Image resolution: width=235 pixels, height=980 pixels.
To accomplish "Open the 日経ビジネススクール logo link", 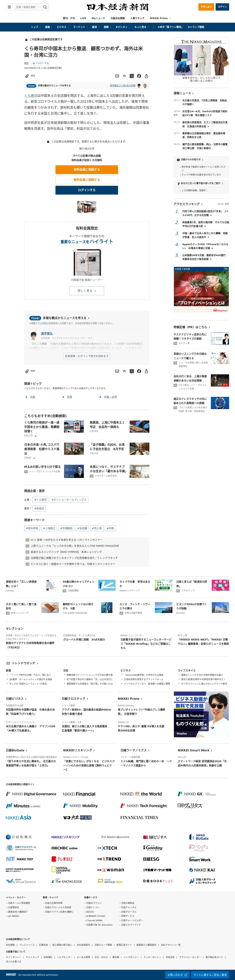I will pyautogui.click(x=21, y=848).
